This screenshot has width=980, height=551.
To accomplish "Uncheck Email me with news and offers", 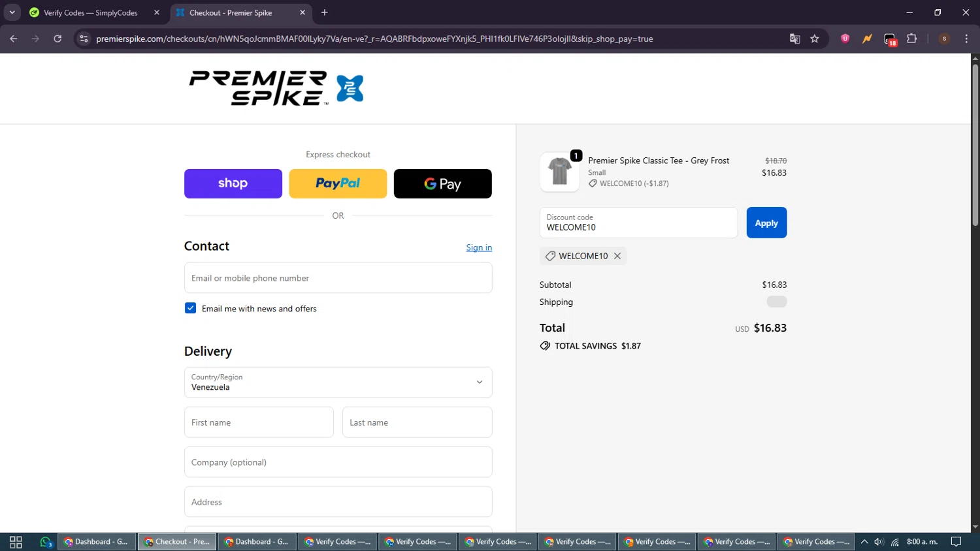I will point(190,308).
